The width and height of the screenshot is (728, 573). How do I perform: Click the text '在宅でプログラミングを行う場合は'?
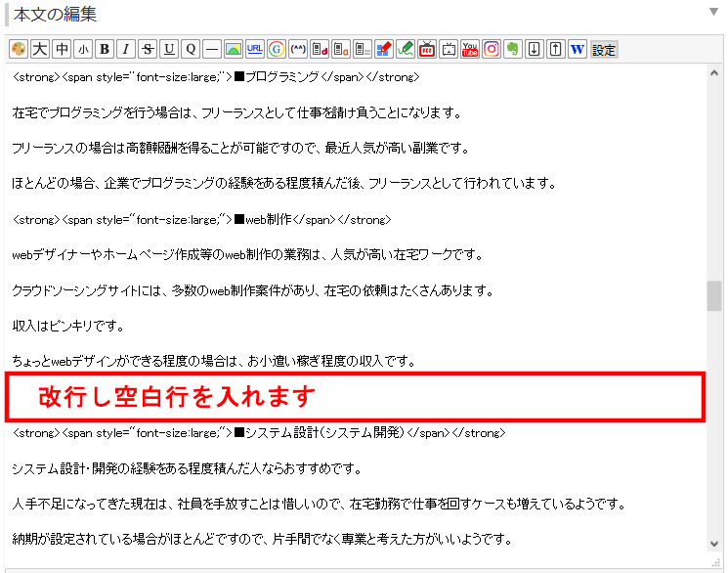(102, 112)
